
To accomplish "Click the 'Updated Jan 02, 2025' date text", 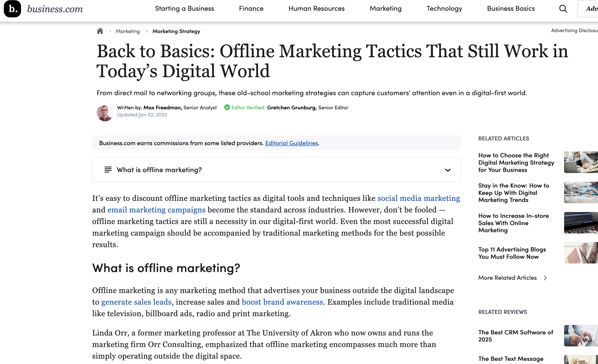I will [x=142, y=115].
